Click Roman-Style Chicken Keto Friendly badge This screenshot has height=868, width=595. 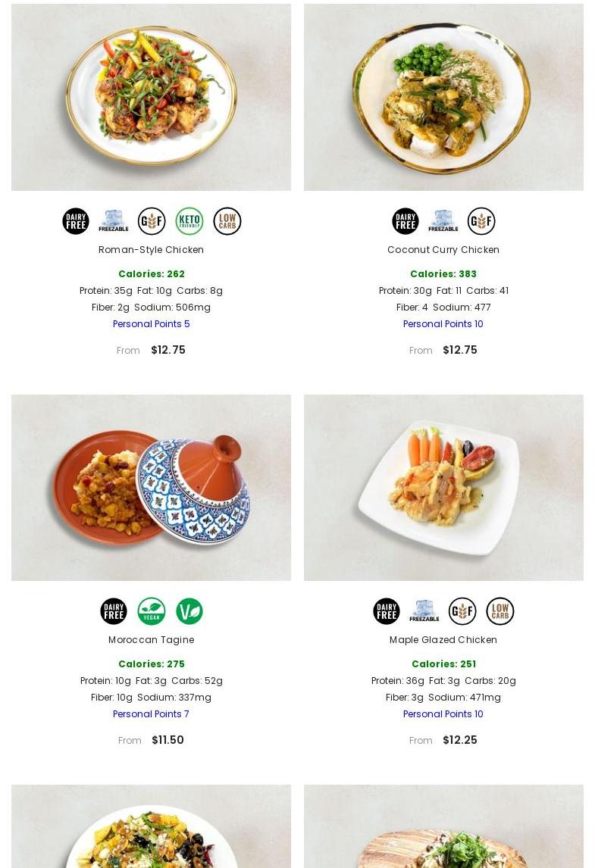[189, 221]
